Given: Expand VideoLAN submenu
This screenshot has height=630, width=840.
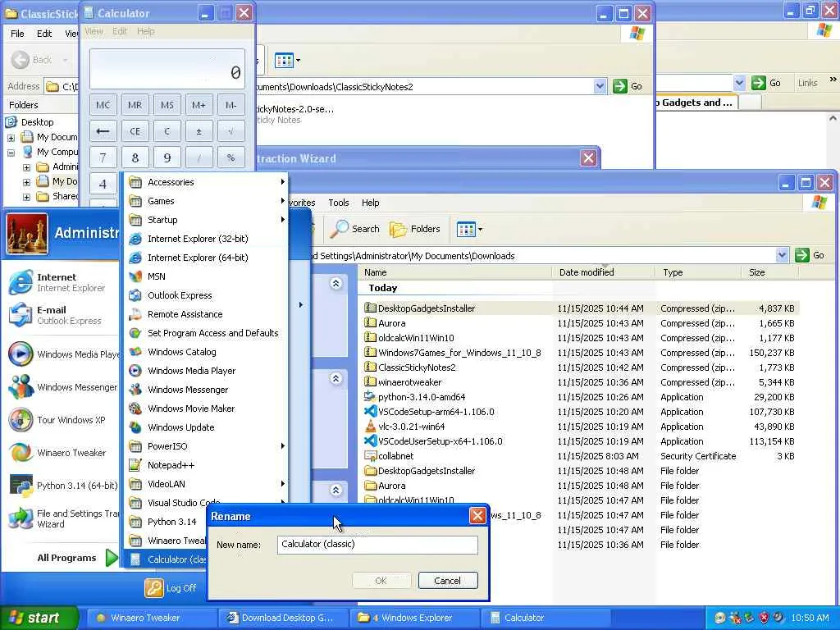Looking at the screenshot, I should [x=206, y=484].
